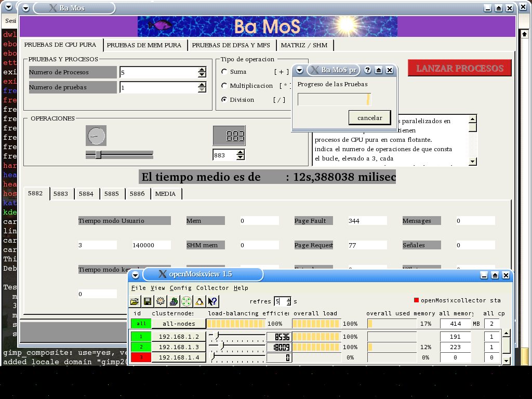Click the operations dial knob

[x=96, y=136]
